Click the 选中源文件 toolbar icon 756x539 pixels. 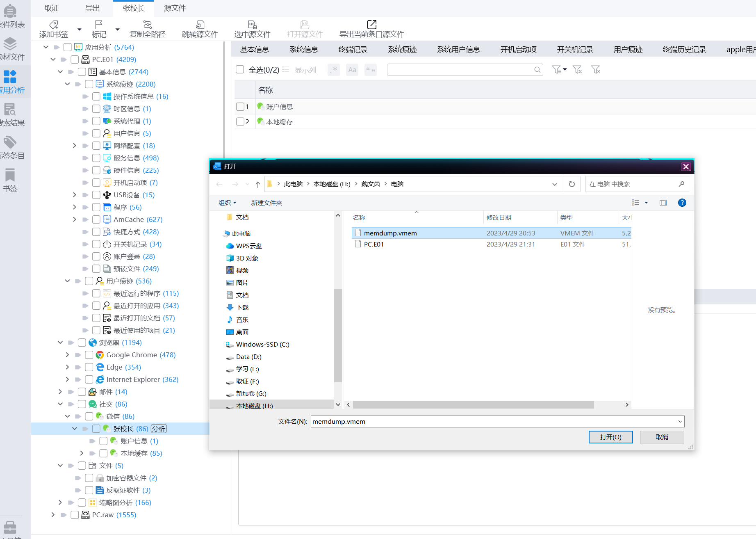253,25
